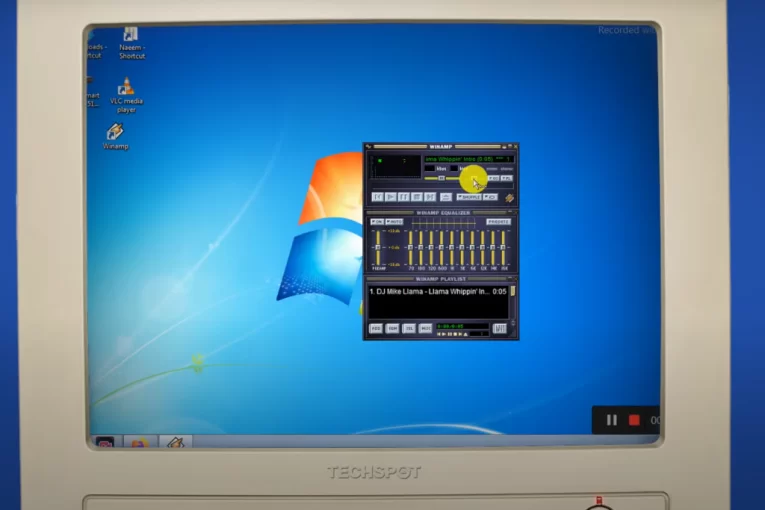765x510 pixels.
Task: Adjust the Winamp volume slider
Action: [x=440, y=179]
